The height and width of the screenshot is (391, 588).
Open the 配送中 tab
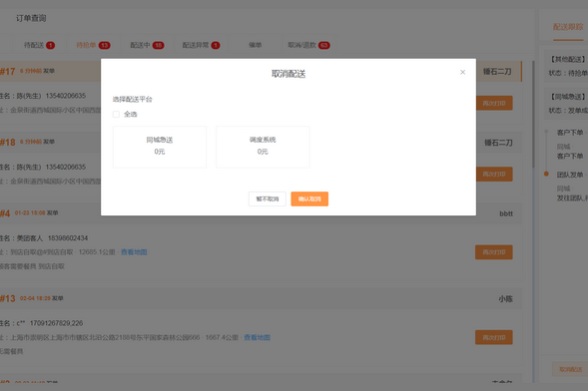(x=147, y=45)
